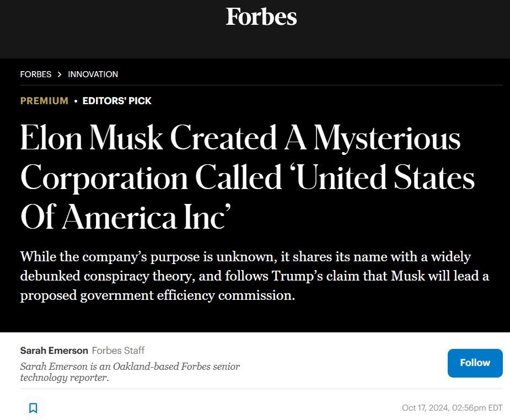Screen dimensions: 510x420
Task: Click the author bio about the Oakland-based reporter
Action: pos(130,372)
